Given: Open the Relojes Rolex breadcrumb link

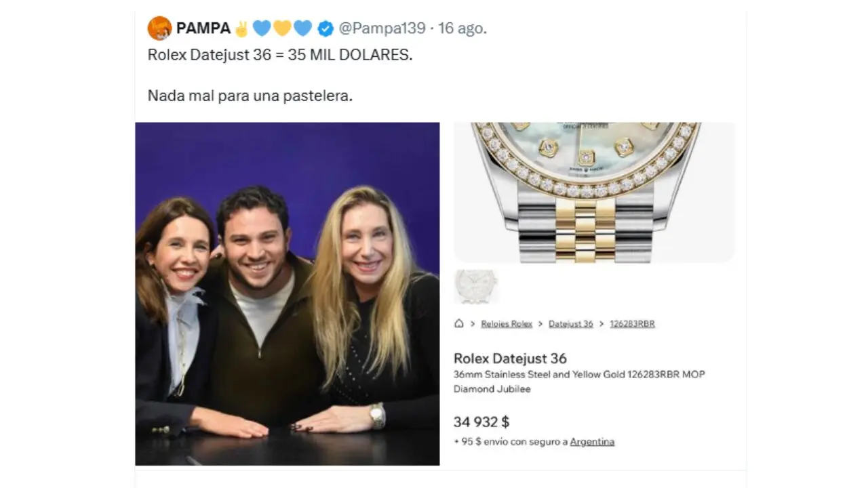Looking at the screenshot, I should click(507, 324).
